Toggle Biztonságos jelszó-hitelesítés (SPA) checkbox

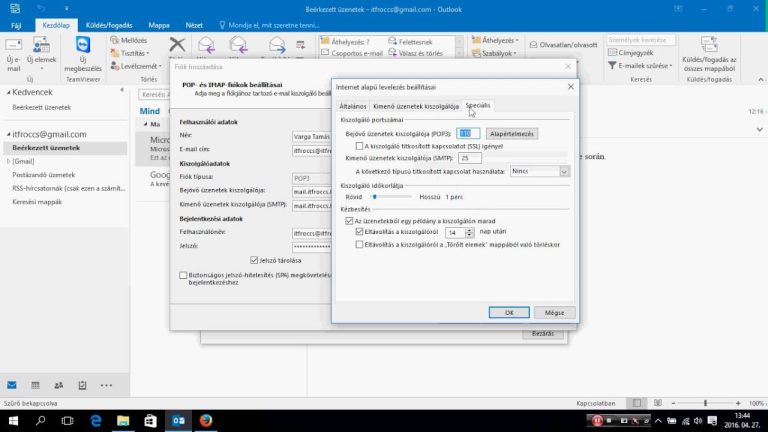click(183, 275)
